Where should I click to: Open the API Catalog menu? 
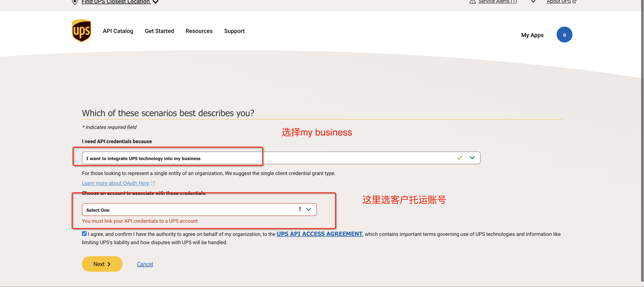point(118,31)
